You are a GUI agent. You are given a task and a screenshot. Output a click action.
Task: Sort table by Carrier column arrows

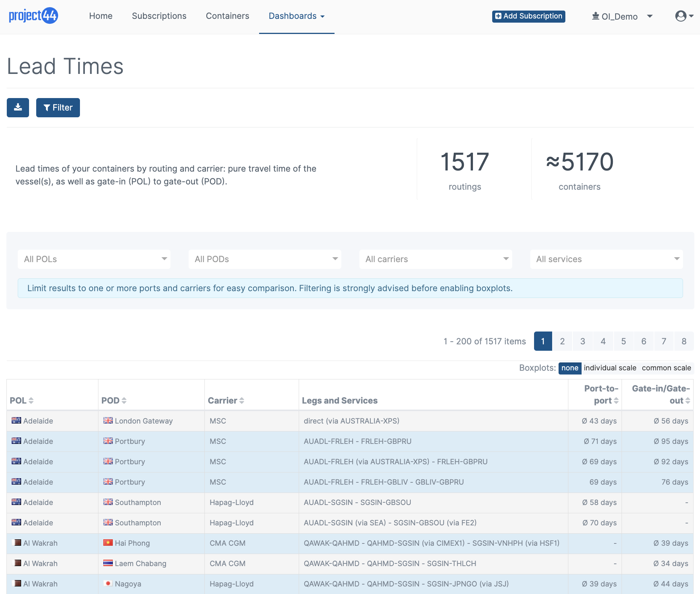tap(242, 401)
